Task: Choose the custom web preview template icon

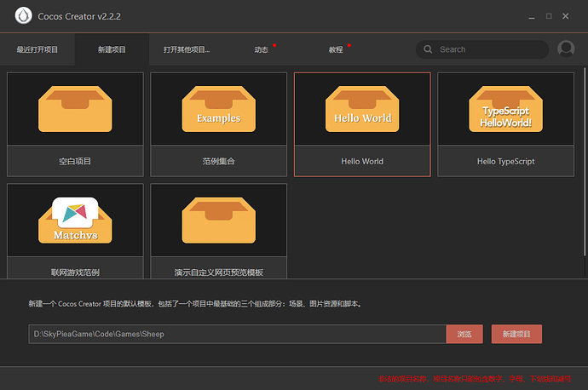Action: click(219, 221)
